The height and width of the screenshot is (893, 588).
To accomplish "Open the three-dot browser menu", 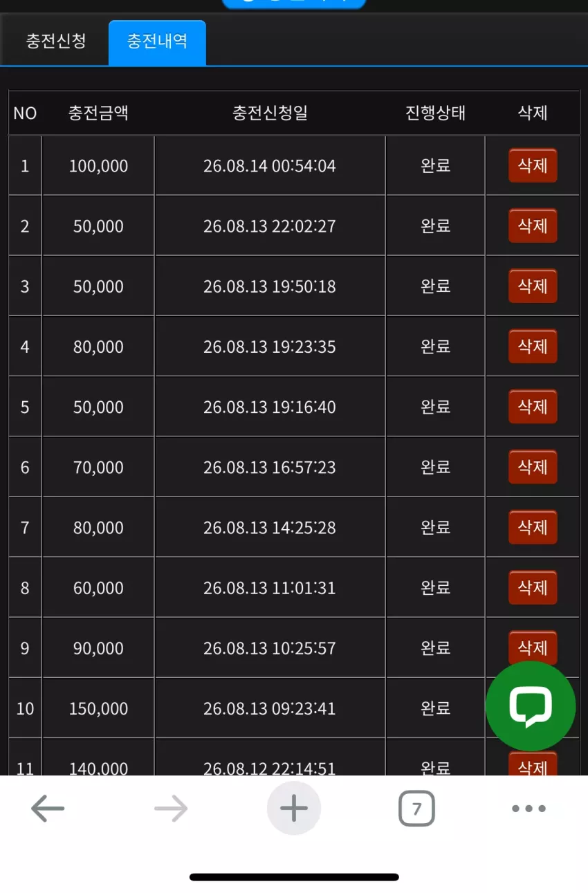I will click(x=529, y=808).
